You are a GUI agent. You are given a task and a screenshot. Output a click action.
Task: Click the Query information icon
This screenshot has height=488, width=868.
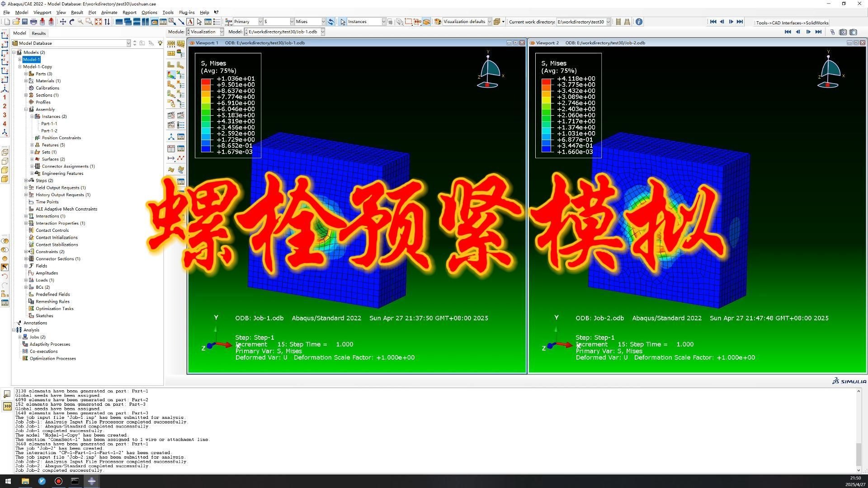[x=639, y=22]
